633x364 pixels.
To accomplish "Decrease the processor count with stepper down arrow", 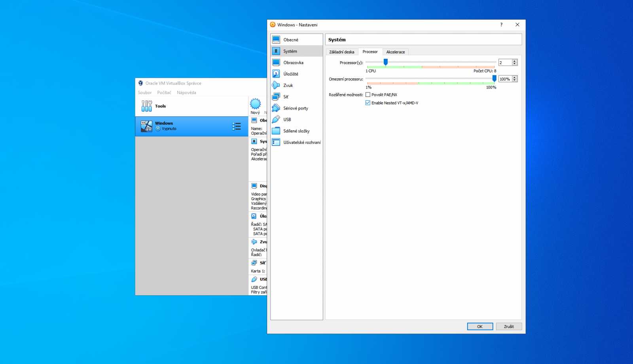I will click(x=515, y=64).
